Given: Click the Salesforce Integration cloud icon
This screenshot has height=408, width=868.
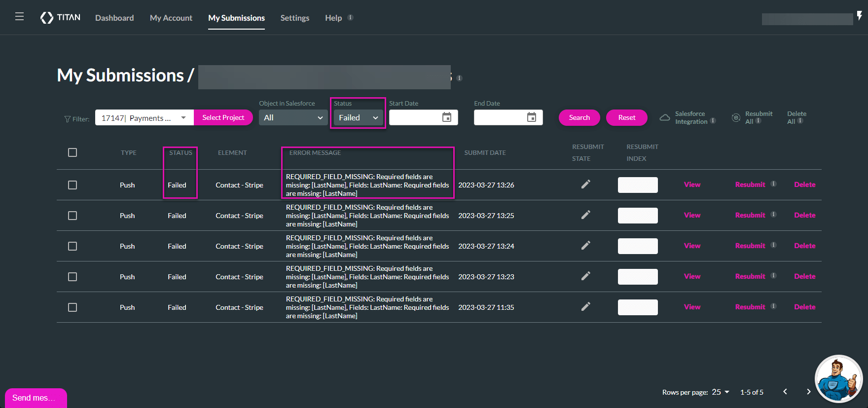Looking at the screenshot, I should [x=665, y=117].
